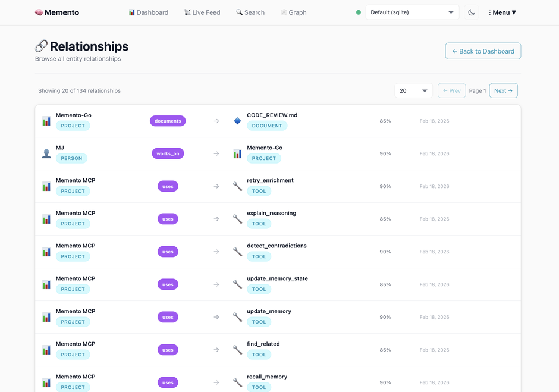The width and height of the screenshot is (559, 392).
Task: Click the TOOL tag under update_memory
Action: tap(259, 322)
